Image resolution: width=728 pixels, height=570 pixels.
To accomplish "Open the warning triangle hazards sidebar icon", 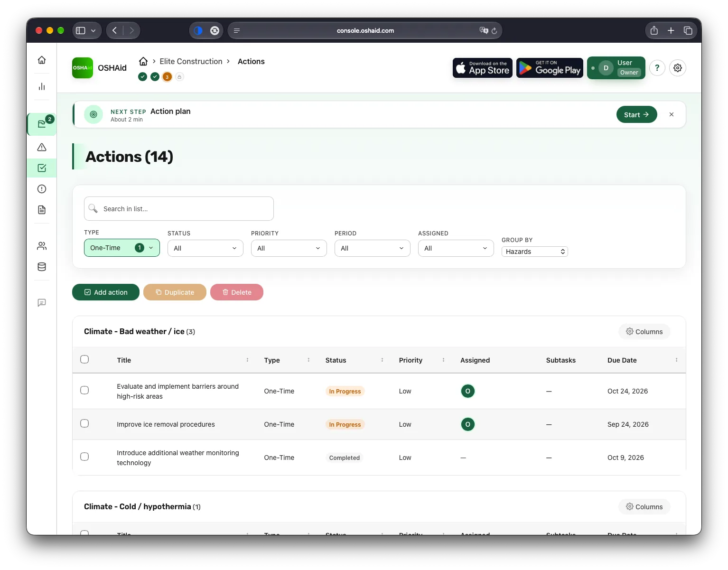I will pos(42,147).
